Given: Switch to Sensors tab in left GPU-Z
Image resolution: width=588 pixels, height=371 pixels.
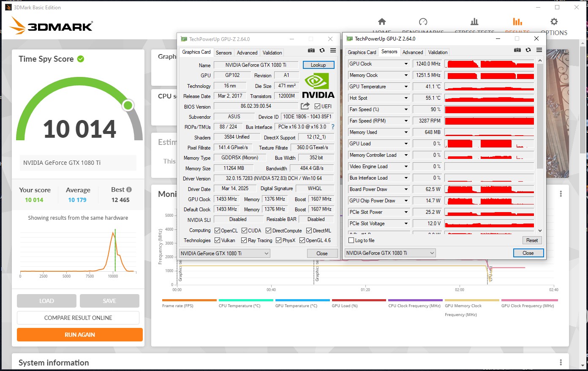Looking at the screenshot, I should (x=223, y=53).
